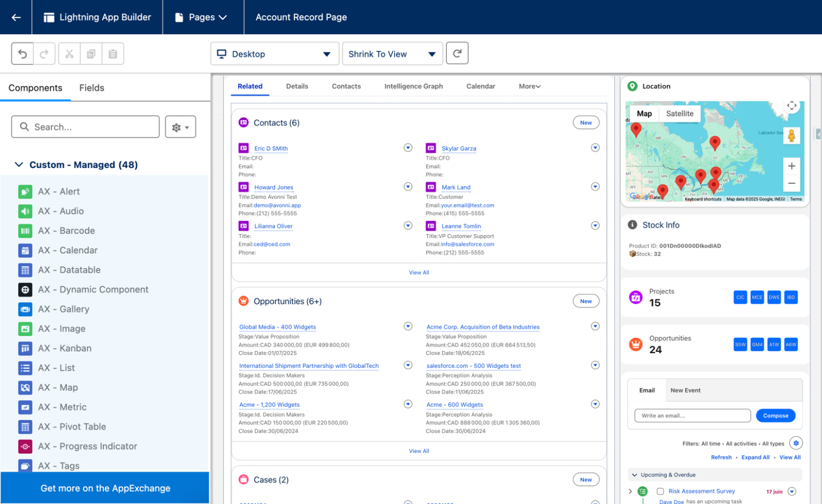Open the Pages dropdown menu
This screenshot has height=504, width=822.
[x=202, y=17]
